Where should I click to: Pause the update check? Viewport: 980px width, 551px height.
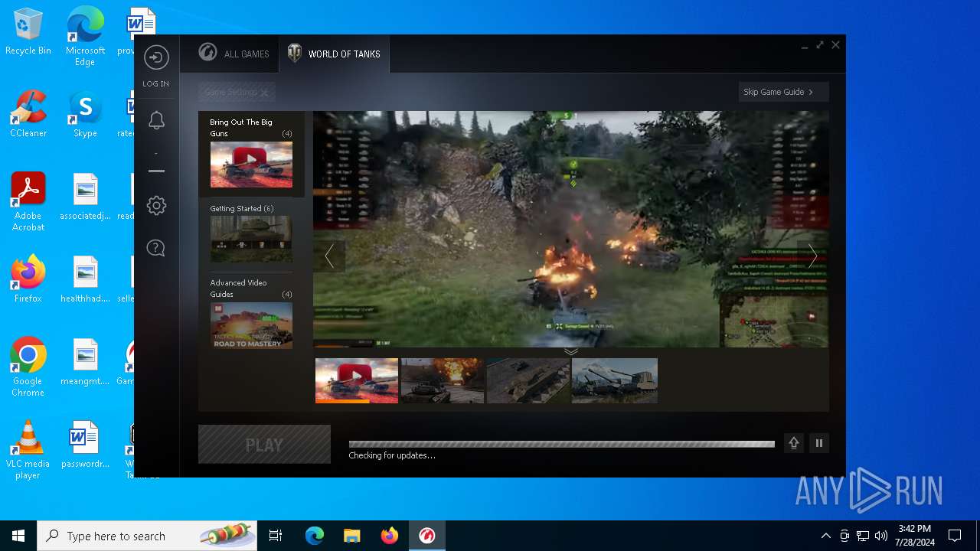[x=819, y=443]
